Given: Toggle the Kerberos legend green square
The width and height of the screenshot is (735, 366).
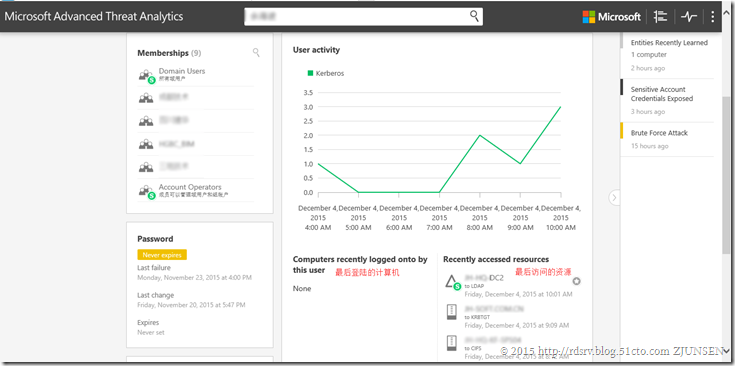Looking at the screenshot, I should point(310,73).
